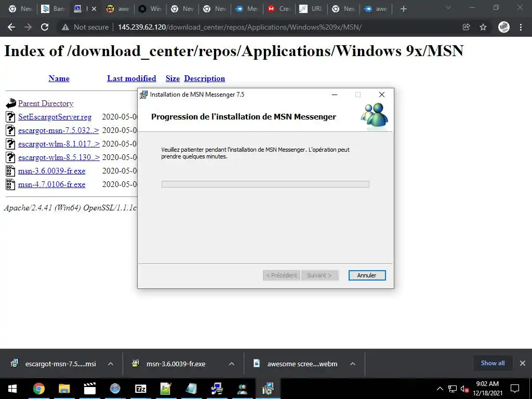Click the address bar URL field
The height and width of the screenshot is (399, 532).
(x=240, y=27)
